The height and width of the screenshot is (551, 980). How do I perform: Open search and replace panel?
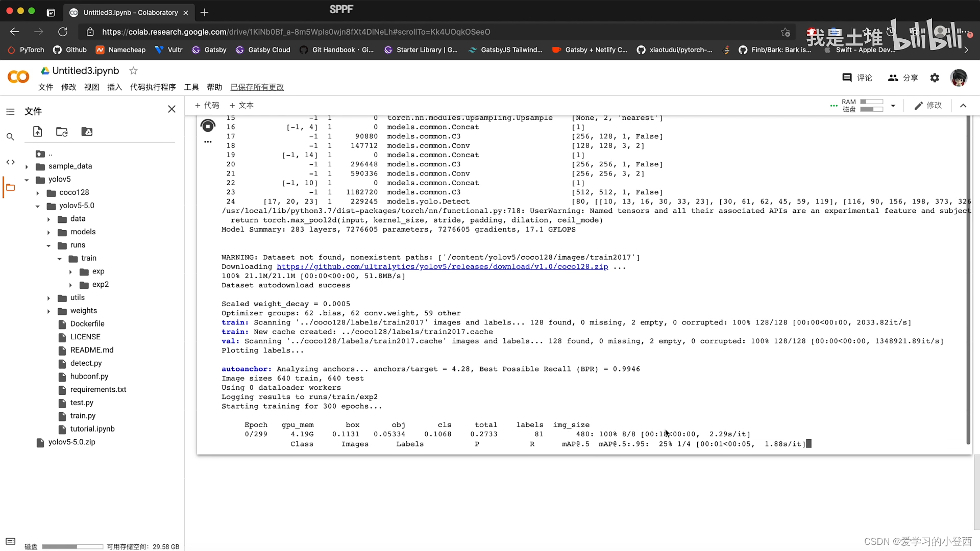coord(10,137)
